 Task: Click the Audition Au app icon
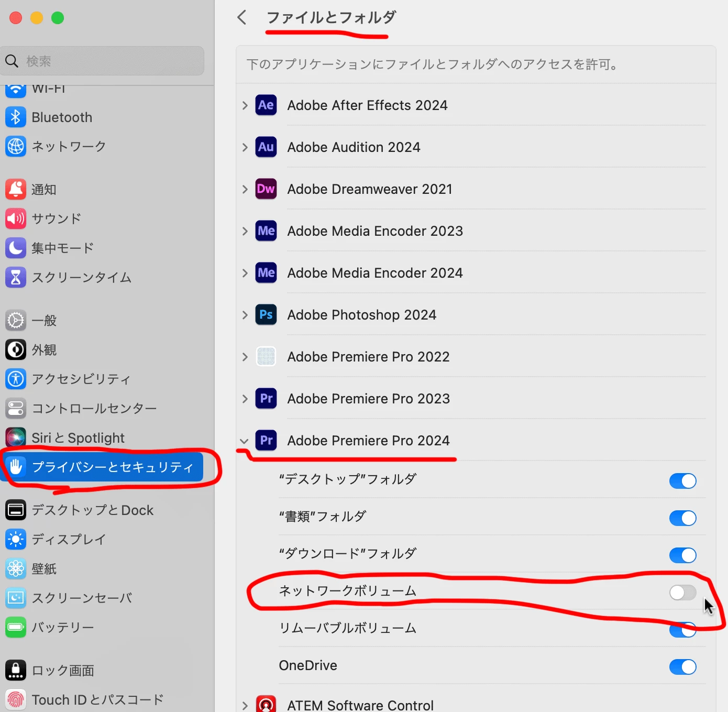(x=266, y=147)
